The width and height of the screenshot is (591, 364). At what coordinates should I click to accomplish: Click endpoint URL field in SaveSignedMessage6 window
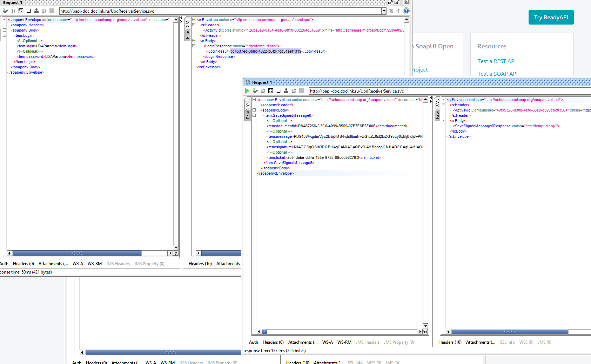449,91
